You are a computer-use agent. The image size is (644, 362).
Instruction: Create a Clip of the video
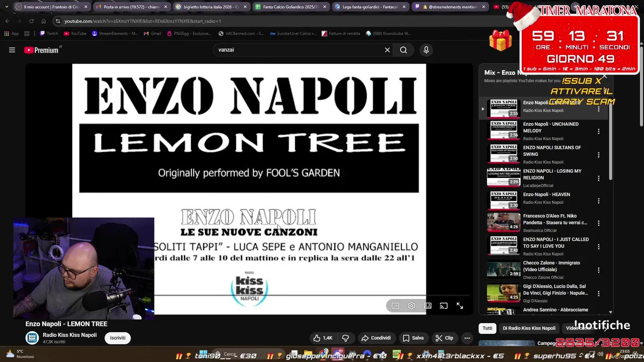pos(444,338)
